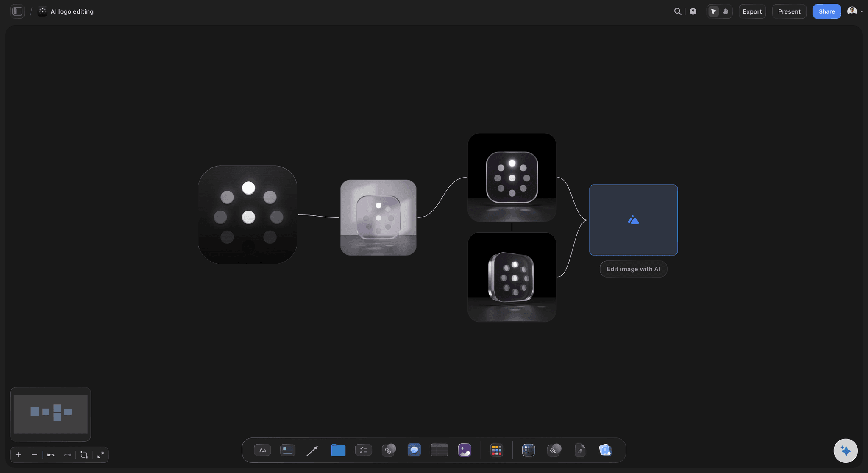Open the purple AI image tool

[x=465, y=450]
